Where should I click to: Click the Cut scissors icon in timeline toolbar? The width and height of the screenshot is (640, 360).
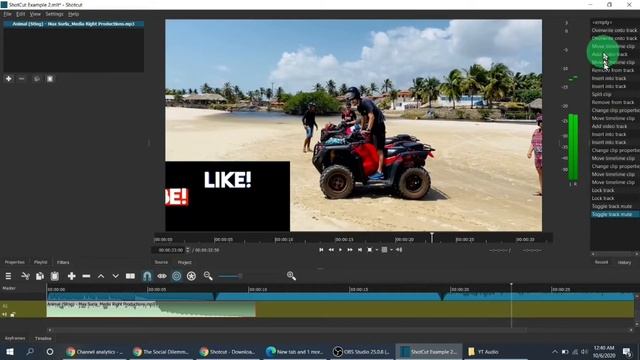pyautogui.click(x=25, y=276)
